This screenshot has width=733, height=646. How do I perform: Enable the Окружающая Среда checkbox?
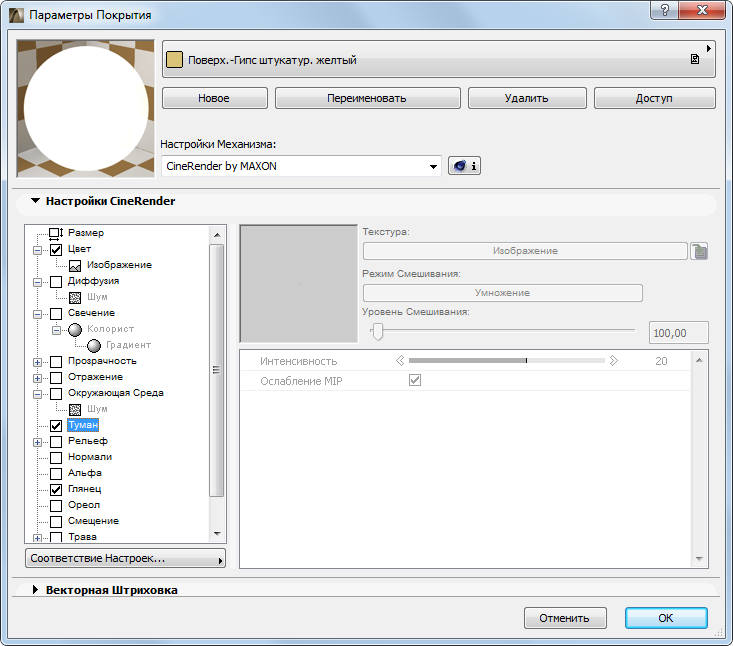56,394
